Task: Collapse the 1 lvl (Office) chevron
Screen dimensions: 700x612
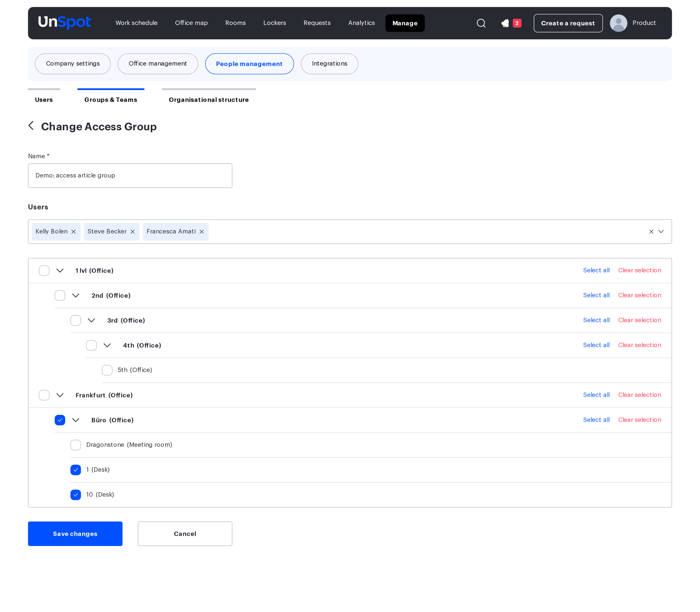Action: [60, 270]
